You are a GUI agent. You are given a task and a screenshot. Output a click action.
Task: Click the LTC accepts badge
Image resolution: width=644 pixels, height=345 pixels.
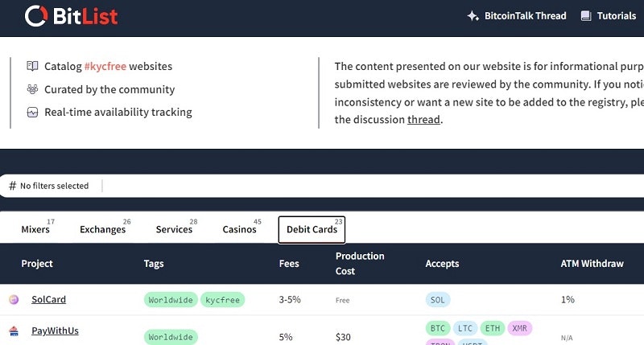coord(465,328)
